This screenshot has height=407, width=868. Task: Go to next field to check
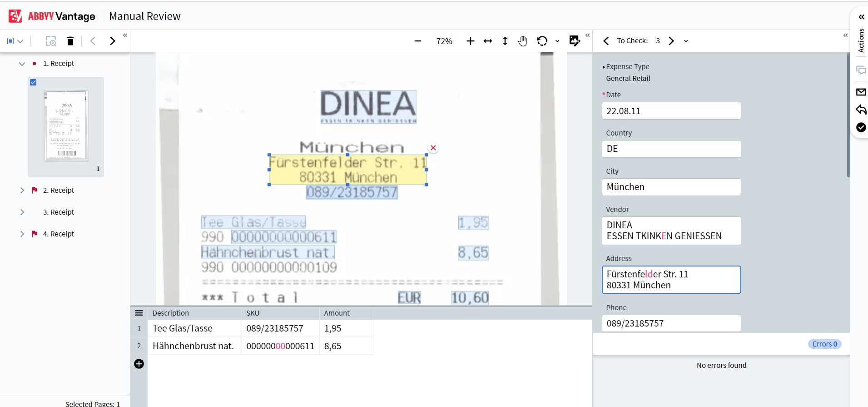(x=671, y=41)
